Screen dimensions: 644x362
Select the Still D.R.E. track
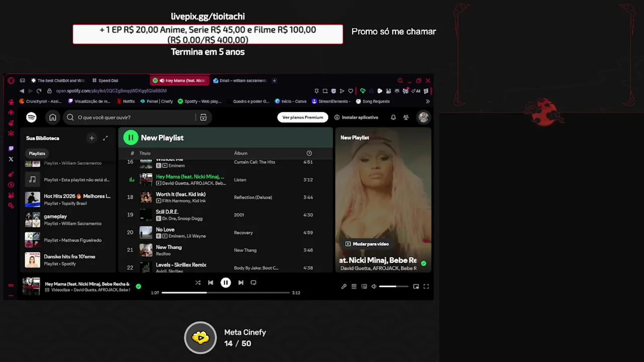[225, 215]
